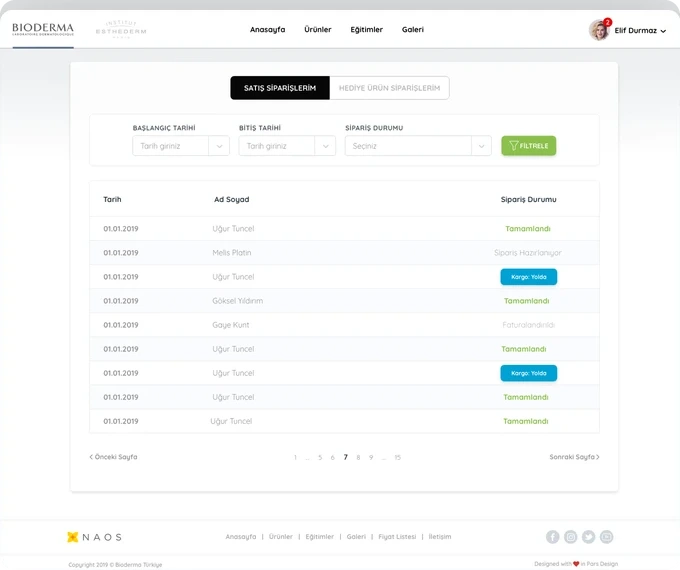Go to page 6 in pagination
Viewport: 680px width, 570px height.
(x=333, y=457)
